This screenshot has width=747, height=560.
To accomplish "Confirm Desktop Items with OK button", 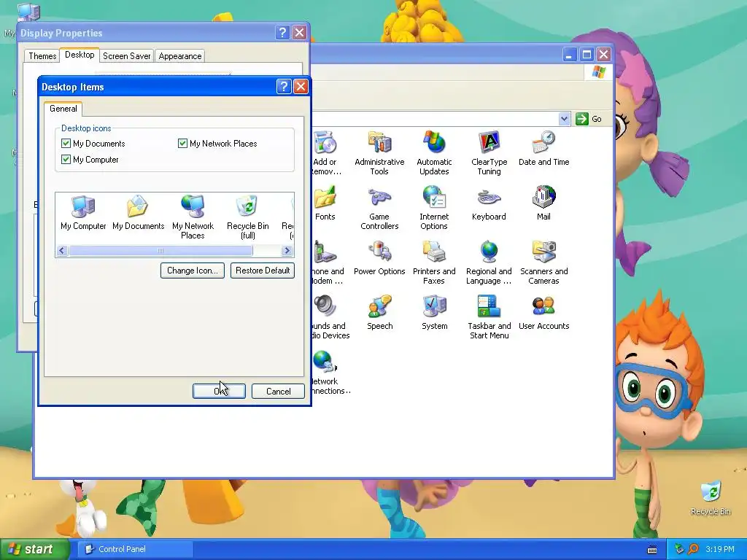I will (x=219, y=391).
